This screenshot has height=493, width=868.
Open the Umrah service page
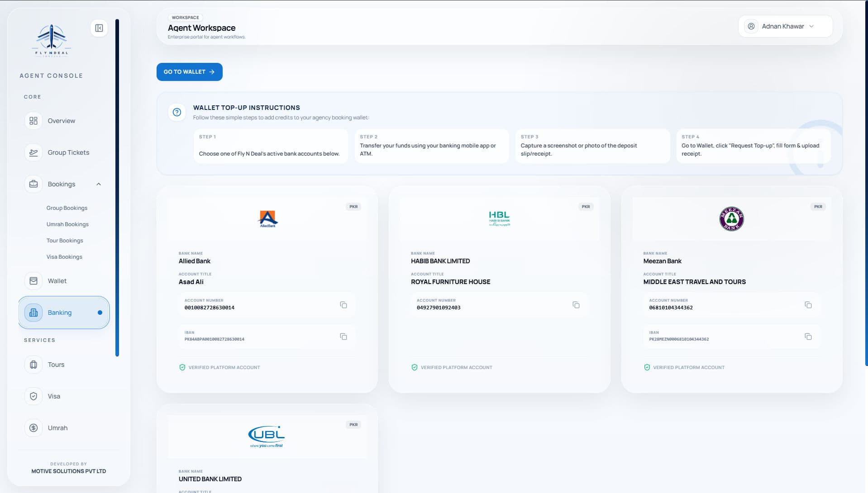coord(63,428)
